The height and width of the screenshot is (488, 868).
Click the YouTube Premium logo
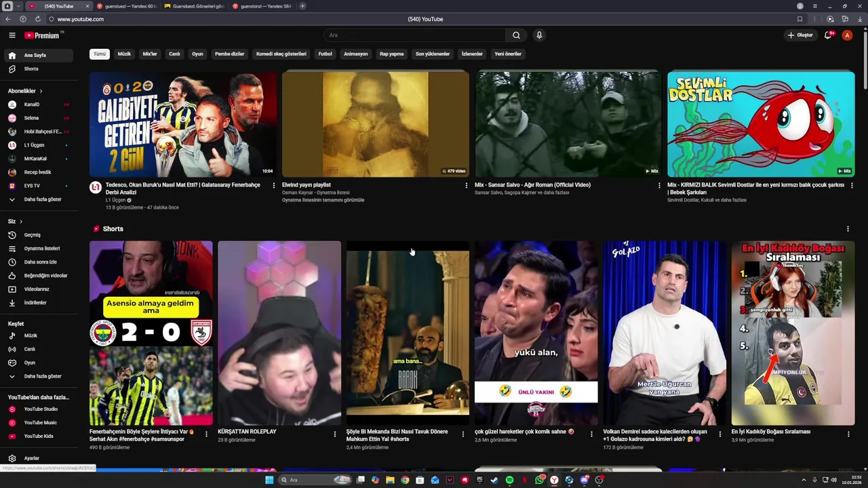click(43, 35)
